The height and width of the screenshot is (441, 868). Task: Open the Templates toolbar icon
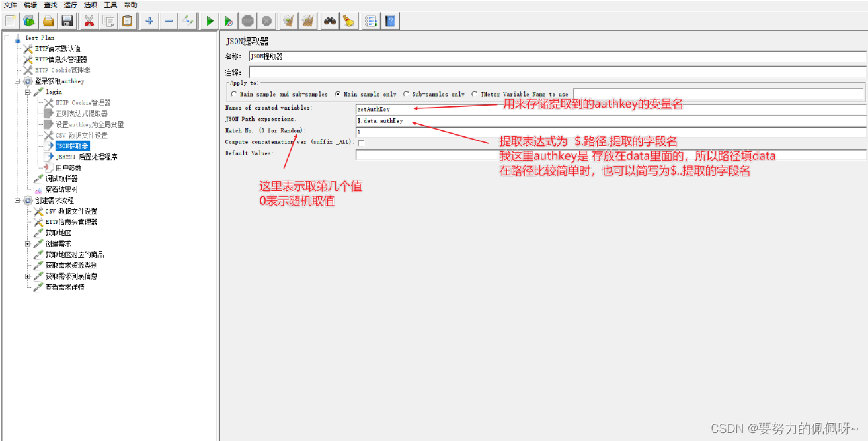pos(28,21)
